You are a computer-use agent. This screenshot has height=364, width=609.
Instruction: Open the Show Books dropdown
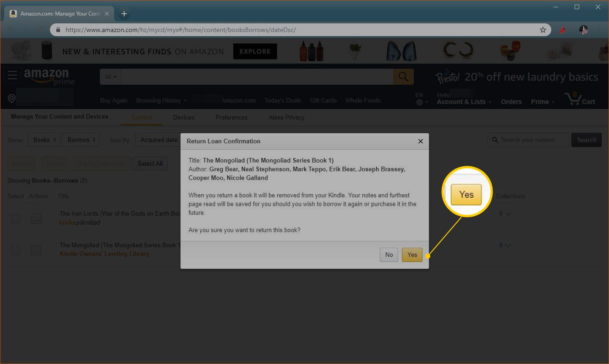44,140
